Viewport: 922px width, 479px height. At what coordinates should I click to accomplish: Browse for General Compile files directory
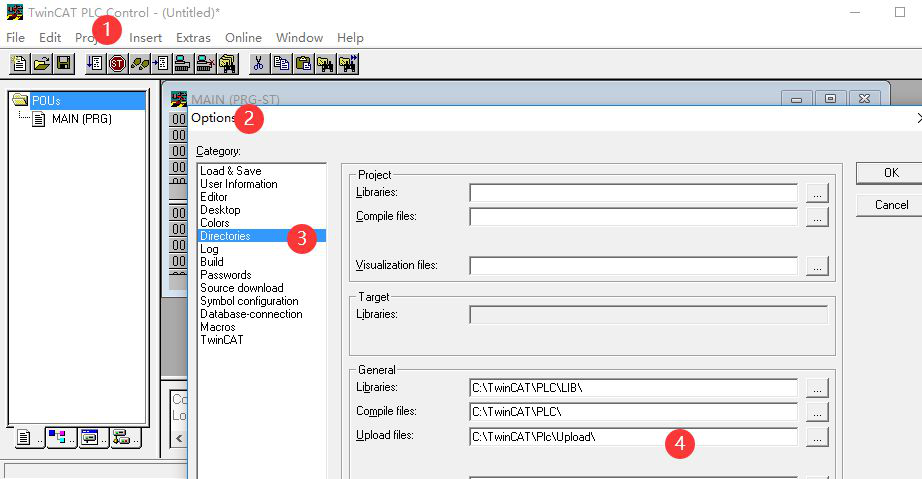click(817, 412)
